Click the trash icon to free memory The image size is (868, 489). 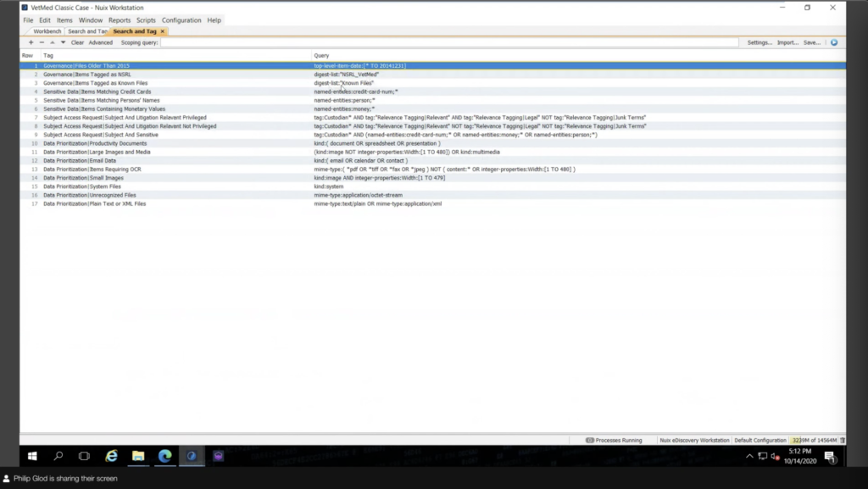click(x=842, y=441)
